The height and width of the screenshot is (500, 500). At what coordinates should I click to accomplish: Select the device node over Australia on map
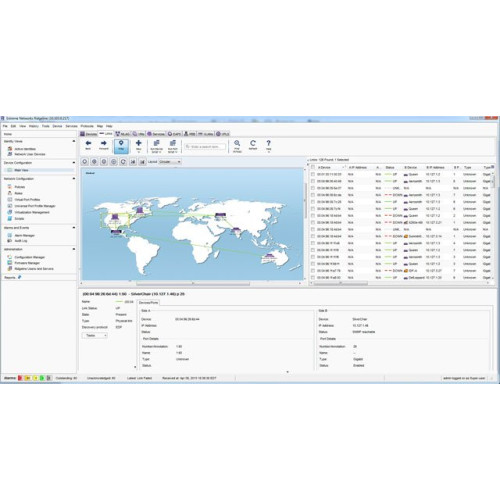pos(269,256)
